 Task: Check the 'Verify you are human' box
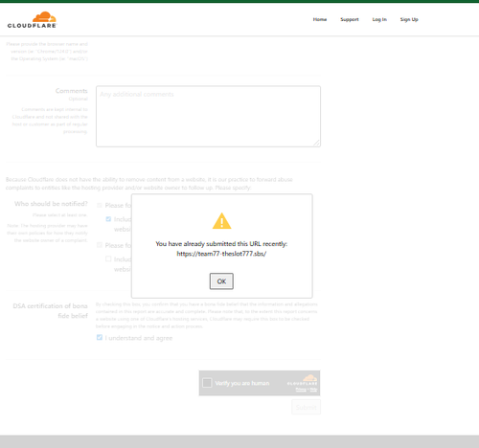tap(207, 383)
